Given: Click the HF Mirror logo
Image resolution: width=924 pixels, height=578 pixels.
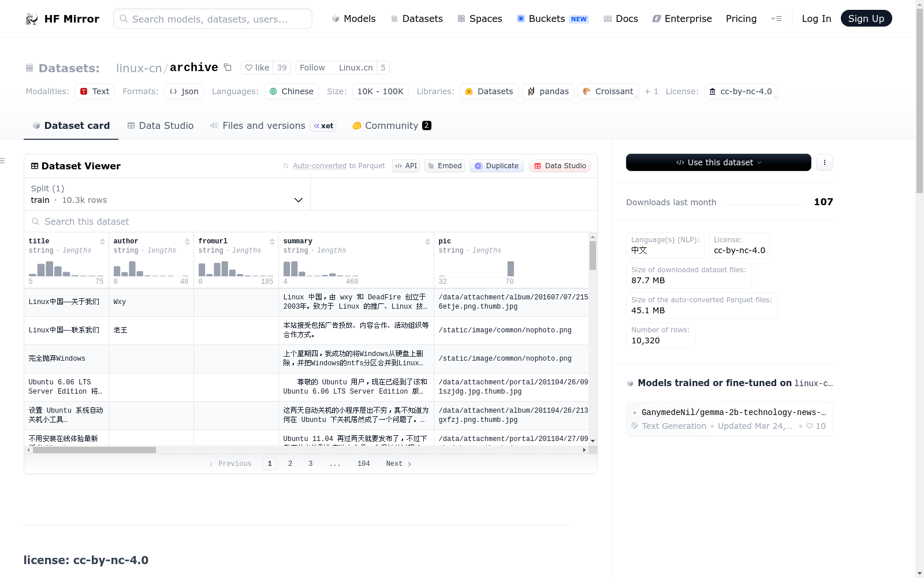Looking at the screenshot, I should 62,18.
